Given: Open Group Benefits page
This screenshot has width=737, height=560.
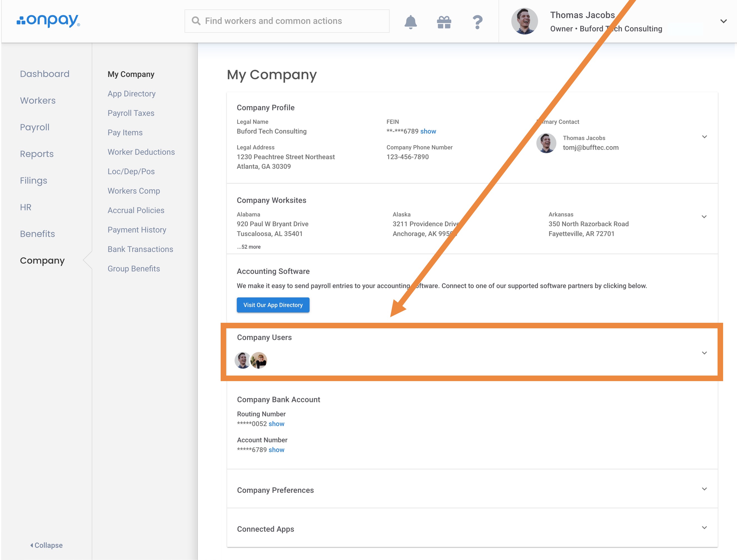Looking at the screenshot, I should coord(134,268).
